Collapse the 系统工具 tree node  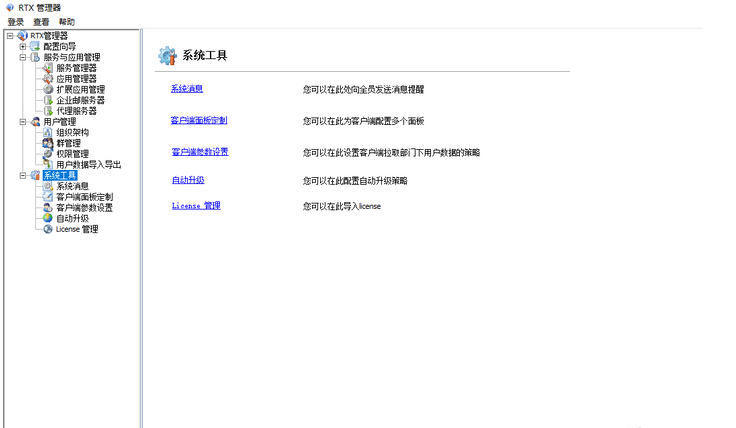23,176
